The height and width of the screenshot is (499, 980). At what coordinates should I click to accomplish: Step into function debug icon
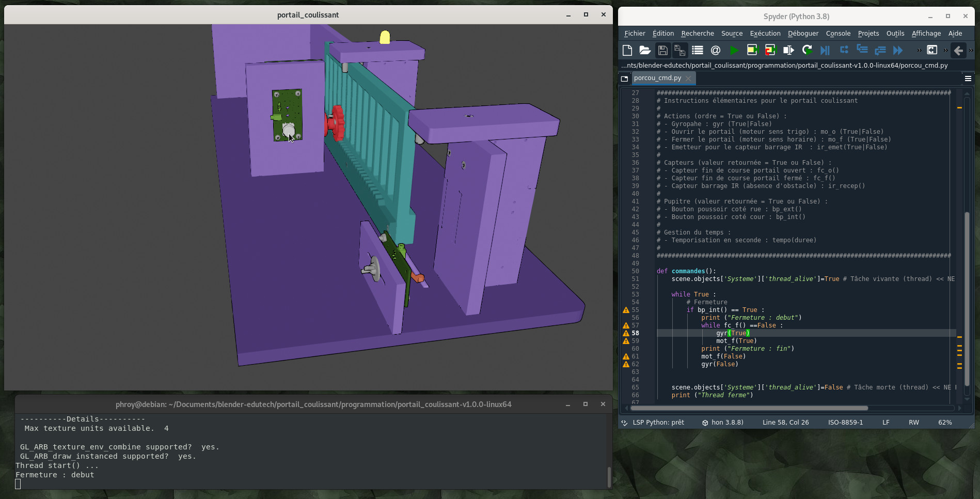click(x=862, y=50)
